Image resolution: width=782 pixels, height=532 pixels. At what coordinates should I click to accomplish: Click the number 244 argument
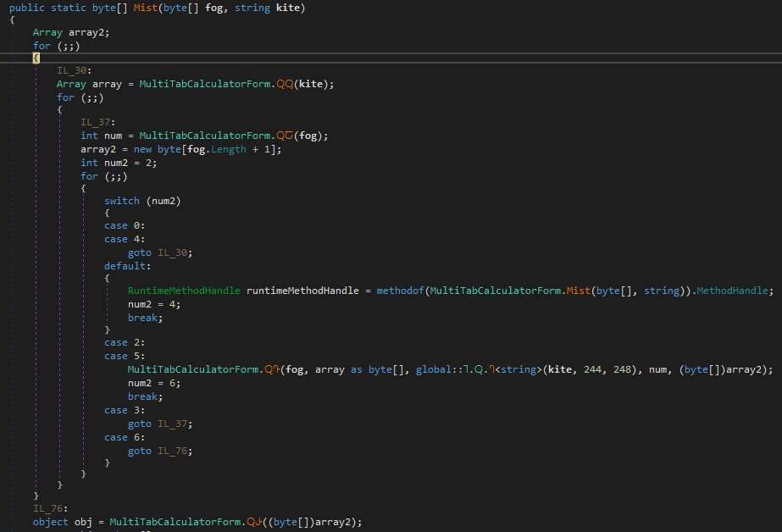(592, 369)
